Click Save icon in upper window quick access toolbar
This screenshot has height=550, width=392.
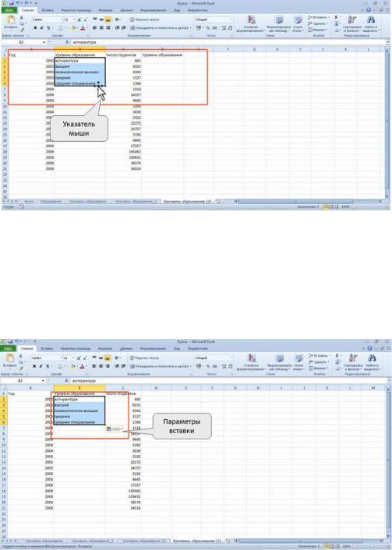coord(11,3)
